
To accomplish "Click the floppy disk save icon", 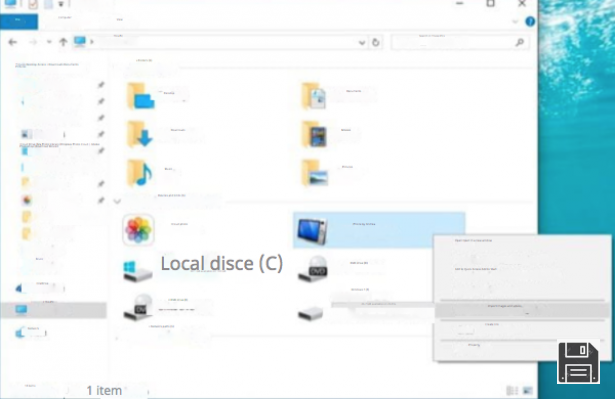I will (x=579, y=363).
